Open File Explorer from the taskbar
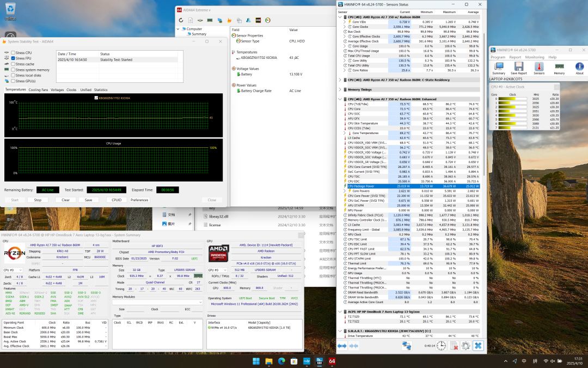The height and width of the screenshot is (368, 588). pyautogui.click(x=269, y=361)
